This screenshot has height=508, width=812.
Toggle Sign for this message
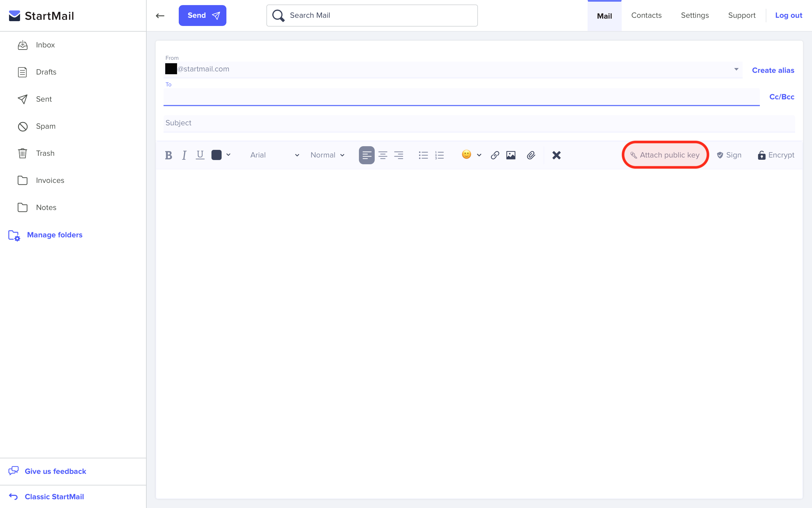click(x=729, y=155)
